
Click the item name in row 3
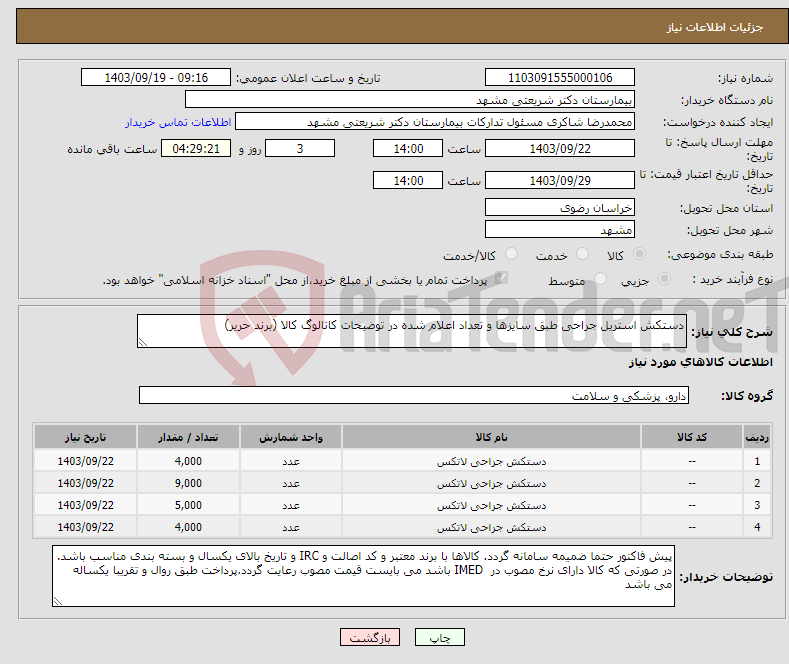(x=491, y=505)
